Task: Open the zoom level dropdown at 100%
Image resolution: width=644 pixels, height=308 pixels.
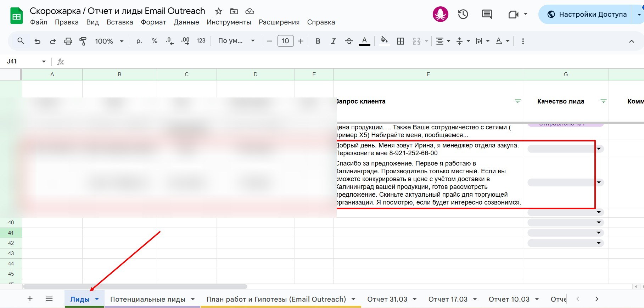Action: (x=109, y=41)
